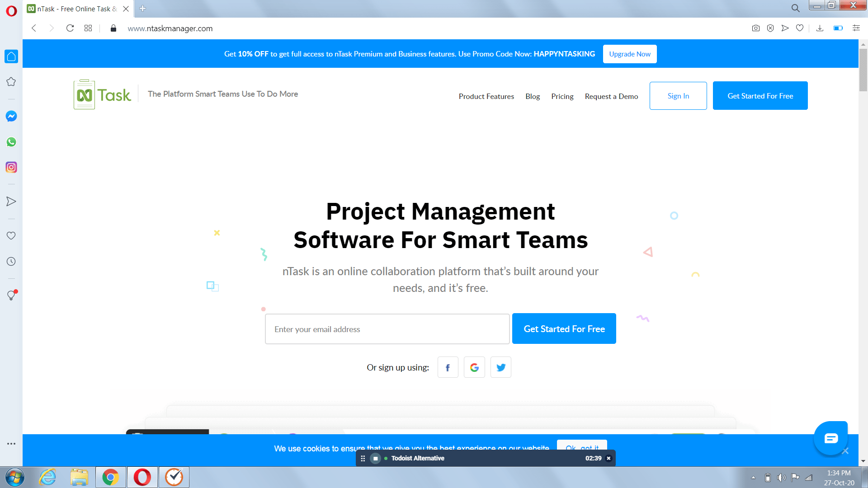
Task: Sign up with Facebook icon
Action: (448, 367)
